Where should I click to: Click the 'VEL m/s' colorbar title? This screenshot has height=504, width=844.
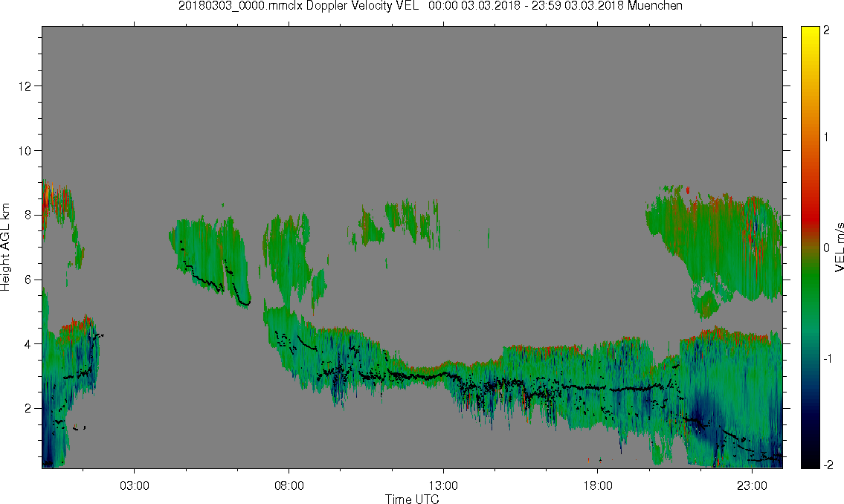click(839, 248)
